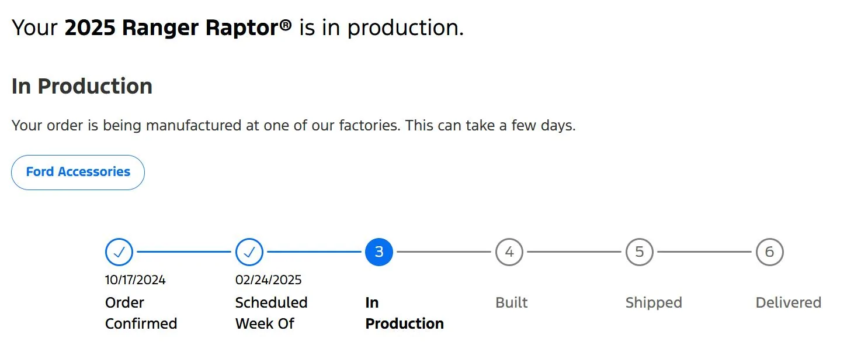The image size is (868, 355).
Task: Click the Shipped step label
Action: [x=654, y=303]
